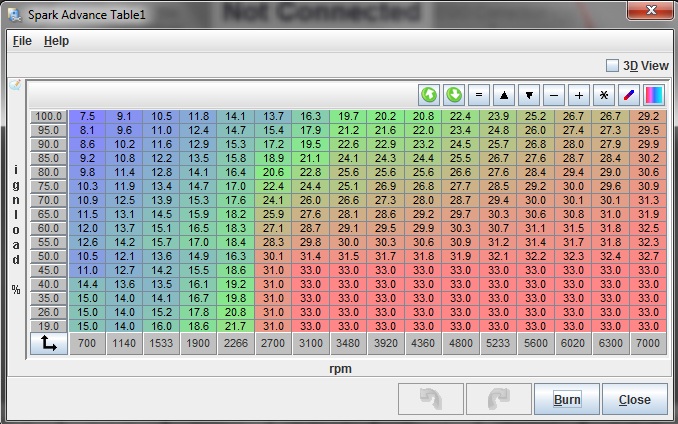Click the plus add toolbar button
This screenshot has height=424, width=678.
click(579, 95)
